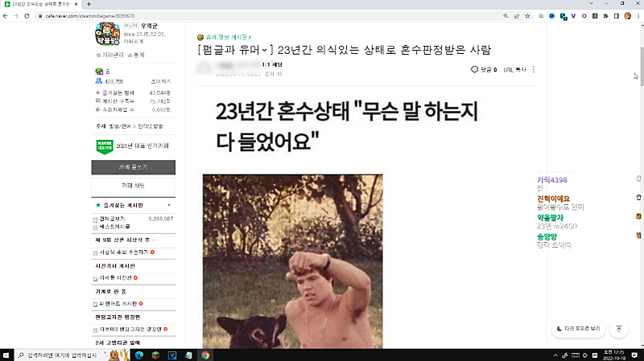Image resolution: width=644 pixels, height=361 pixels.
Task: Open a new browser tab
Action: point(89,4)
